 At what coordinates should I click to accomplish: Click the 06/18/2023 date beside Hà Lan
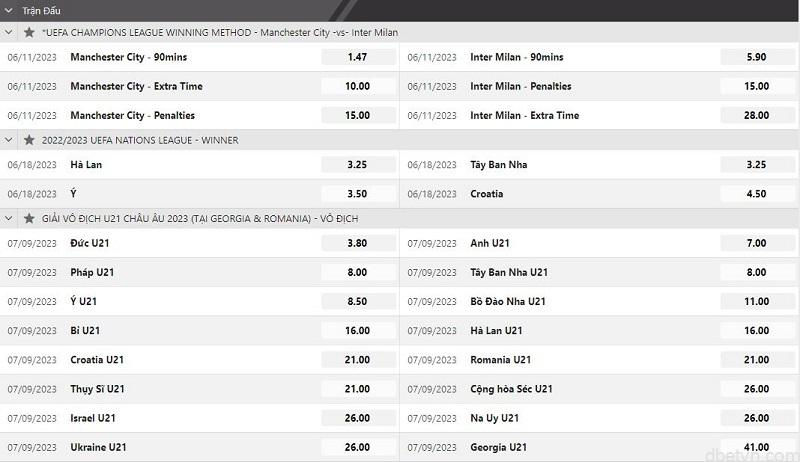tap(32, 165)
